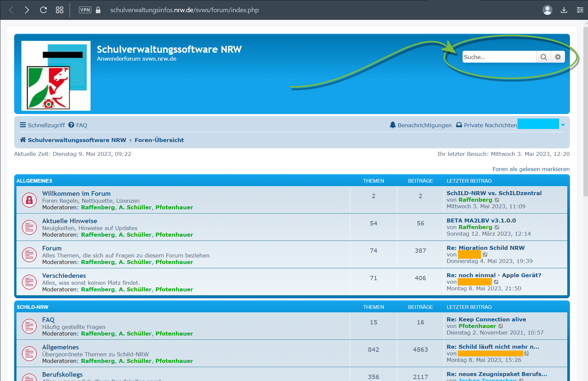
Task: Open last post BETA MA2LBV v3.1.0.0
Action: [x=481, y=220]
